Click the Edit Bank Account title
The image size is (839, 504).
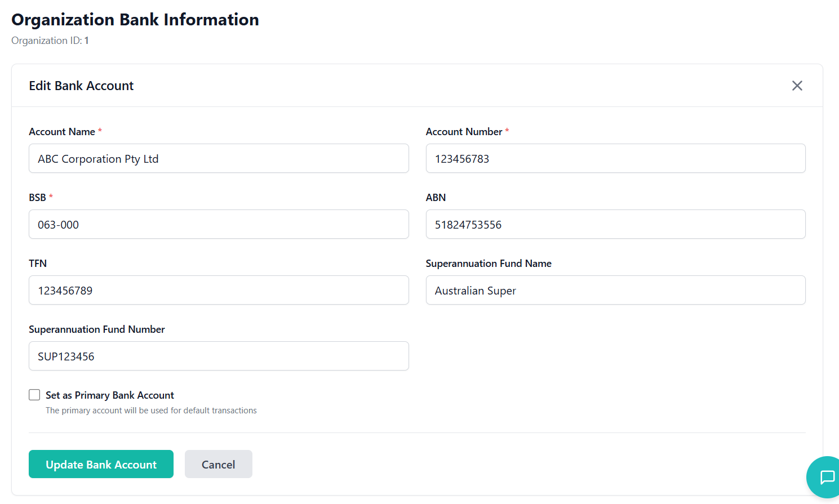click(81, 86)
